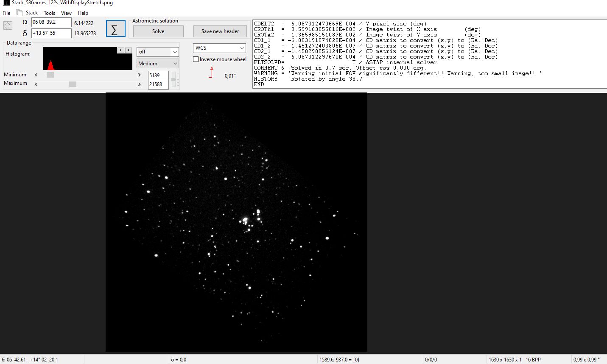Click the CD2_2 header line
This screenshot has height=364, width=607.
click(x=376, y=57)
